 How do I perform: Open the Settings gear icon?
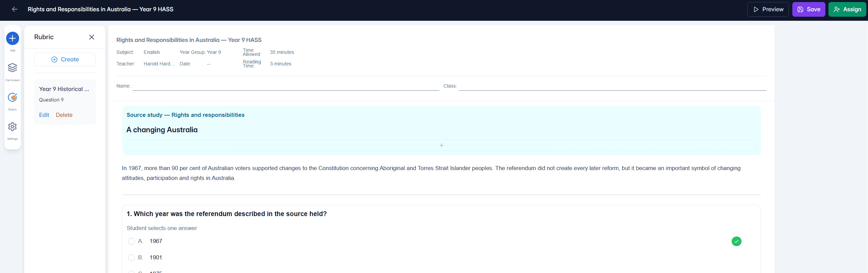(13, 127)
